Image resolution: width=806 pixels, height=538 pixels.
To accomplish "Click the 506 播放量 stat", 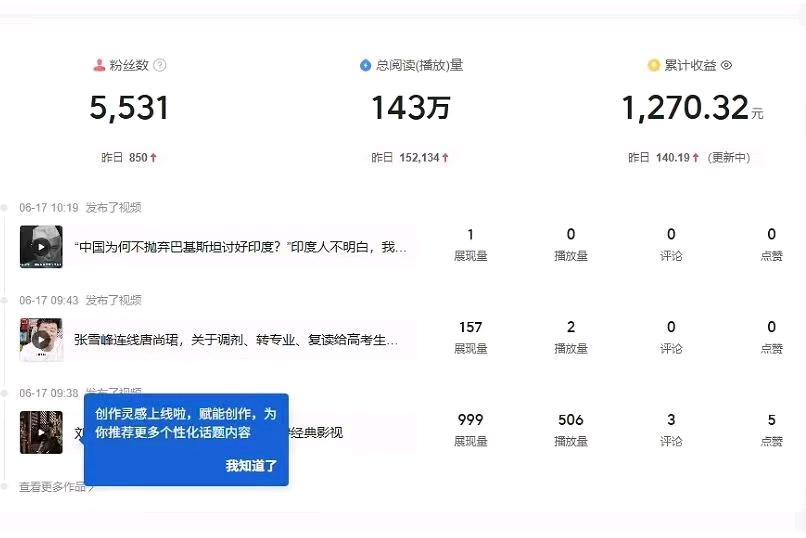I will tap(571, 430).
